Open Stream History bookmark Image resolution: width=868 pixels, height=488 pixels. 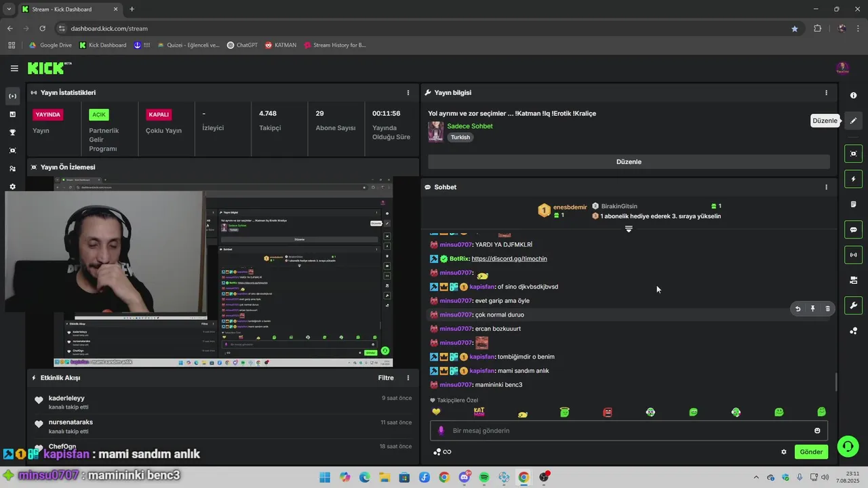point(335,45)
